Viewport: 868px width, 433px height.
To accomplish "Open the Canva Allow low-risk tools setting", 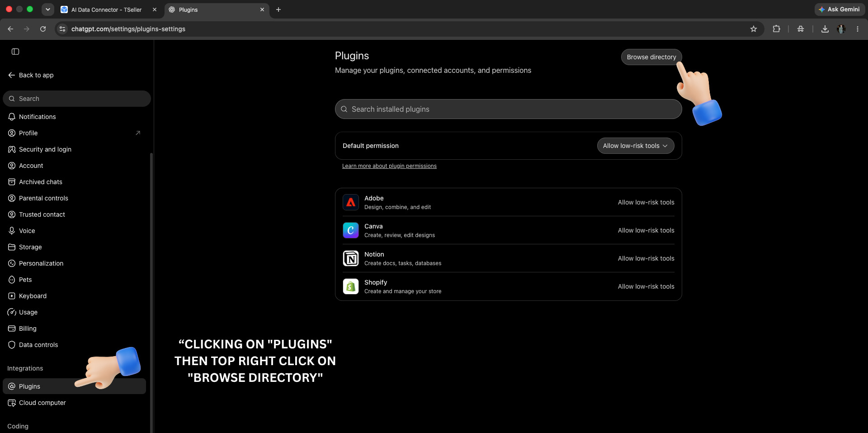I will click(646, 230).
